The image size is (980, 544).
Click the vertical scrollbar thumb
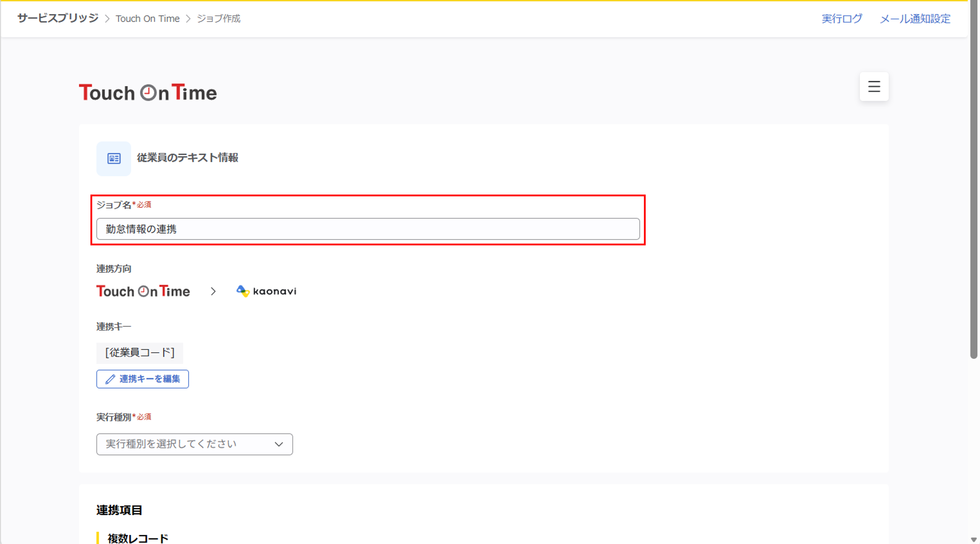coord(974,179)
